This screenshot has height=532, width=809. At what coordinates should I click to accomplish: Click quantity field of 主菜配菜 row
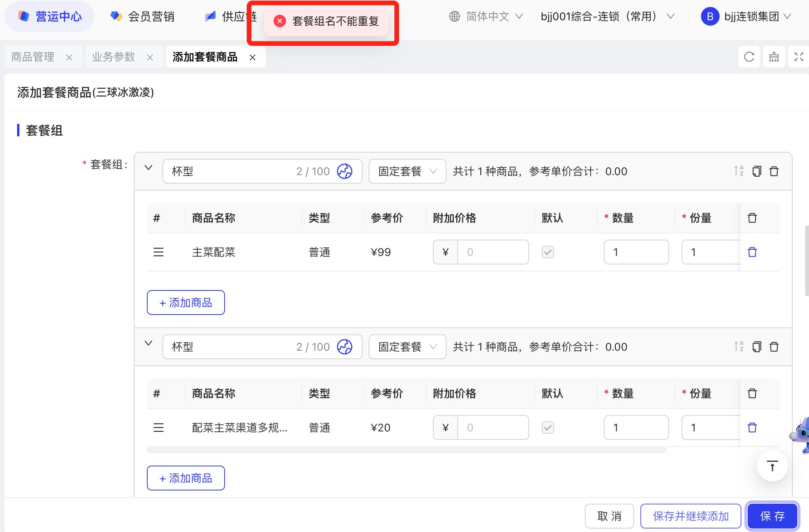coord(636,252)
